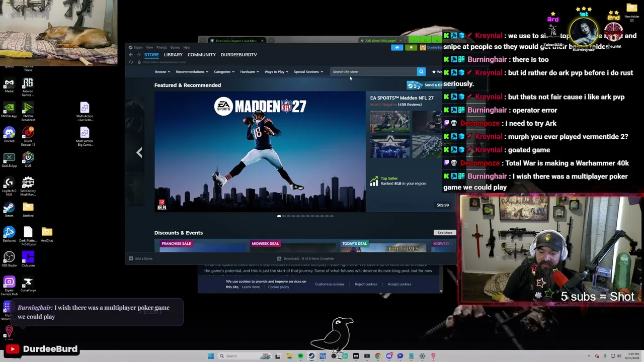Accept cookies in the browser banner
This screenshot has width=644, height=362.
coord(399,284)
